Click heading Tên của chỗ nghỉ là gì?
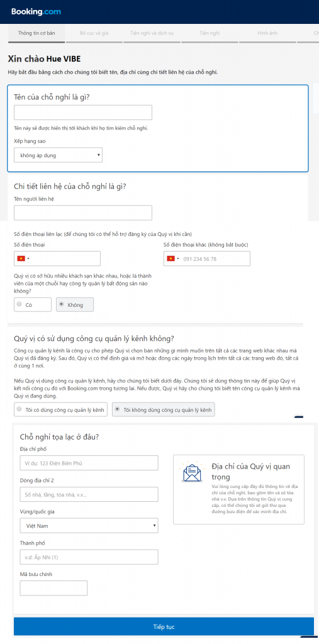This screenshot has width=319, height=644. coord(52,97)
